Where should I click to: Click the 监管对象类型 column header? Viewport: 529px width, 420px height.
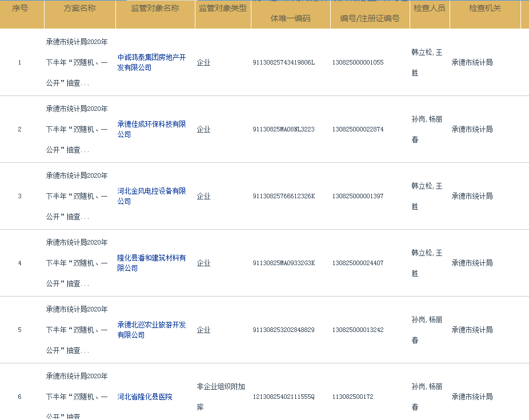click(223, 9)
